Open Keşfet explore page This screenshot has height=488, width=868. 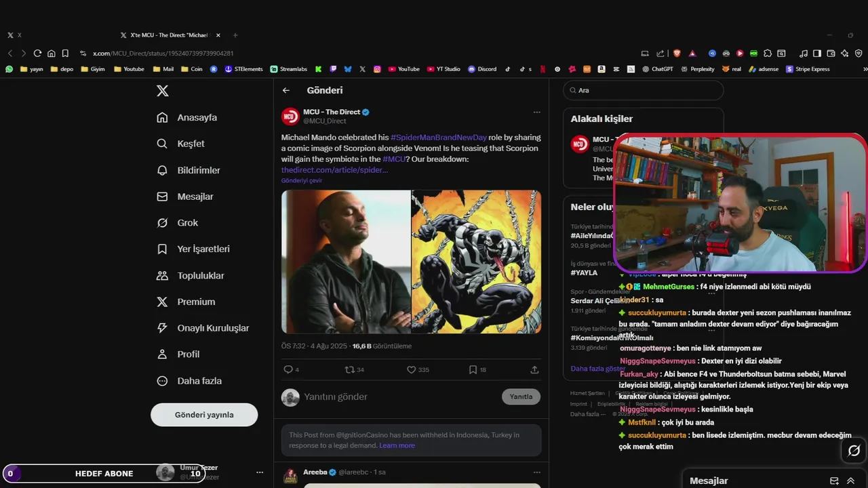click(180, 144)
